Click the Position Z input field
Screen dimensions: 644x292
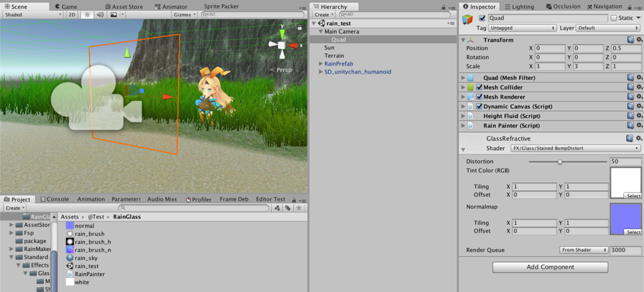626,48
